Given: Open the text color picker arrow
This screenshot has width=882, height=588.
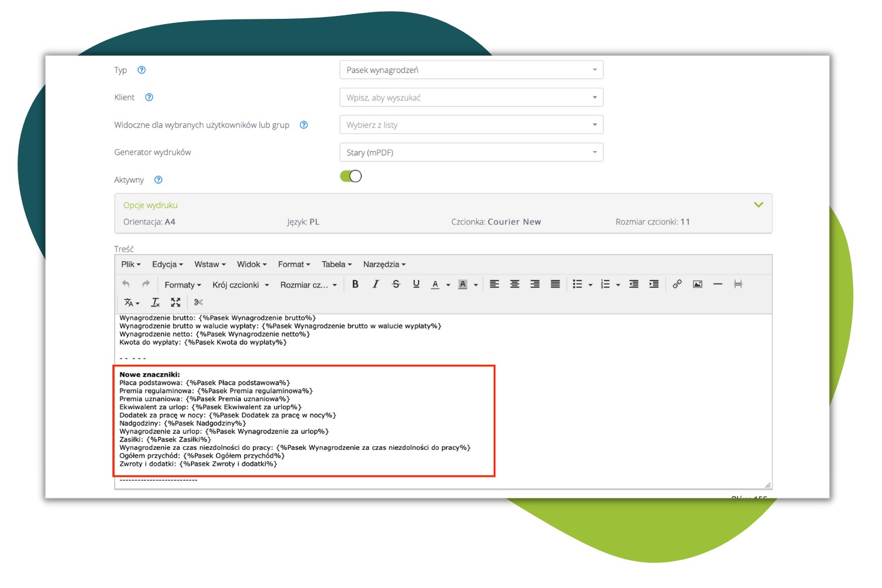Looking at the screenshot, I should 448,285.
